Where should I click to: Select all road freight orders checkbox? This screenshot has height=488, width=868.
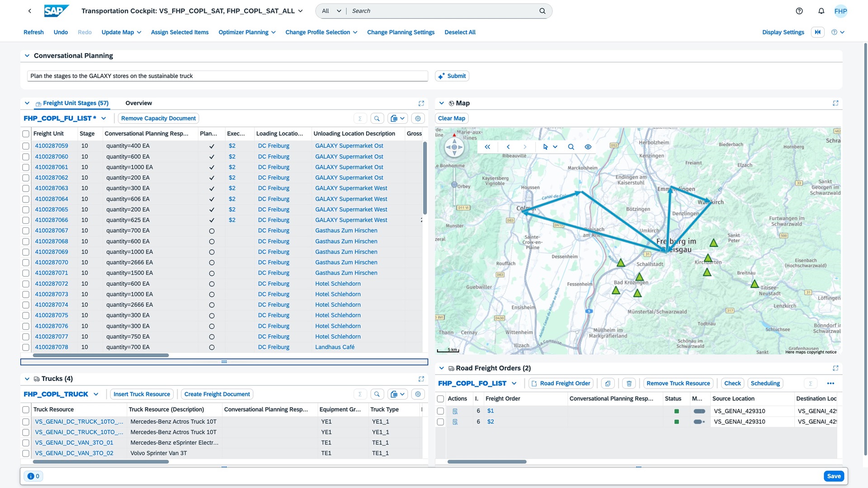click(x=440, y=399)
